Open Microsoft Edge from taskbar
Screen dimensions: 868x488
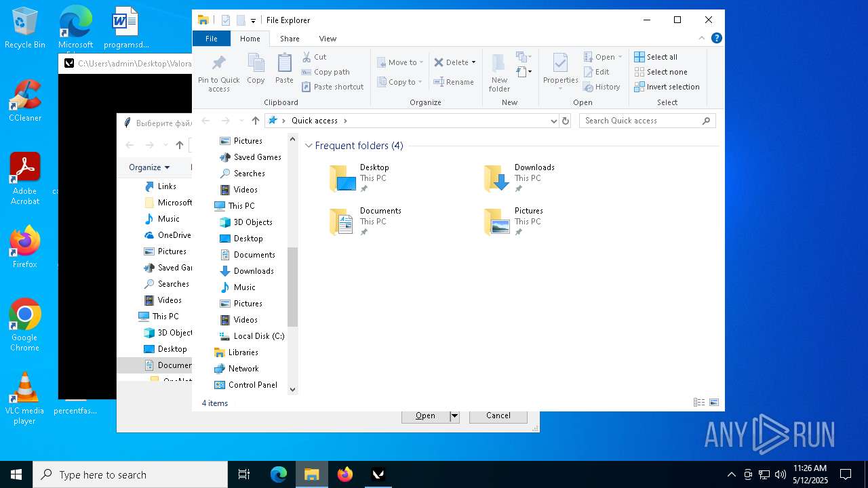coord(279,474)
